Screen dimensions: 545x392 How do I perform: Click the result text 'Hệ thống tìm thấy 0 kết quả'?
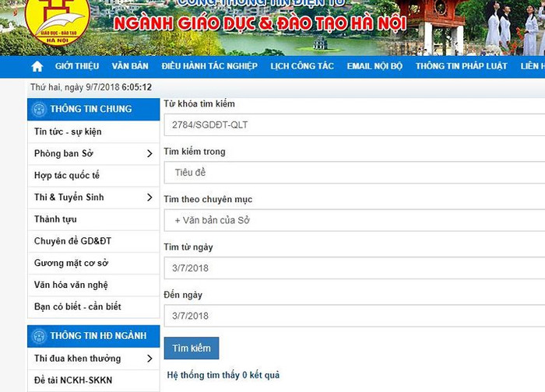tap(223, 375)
